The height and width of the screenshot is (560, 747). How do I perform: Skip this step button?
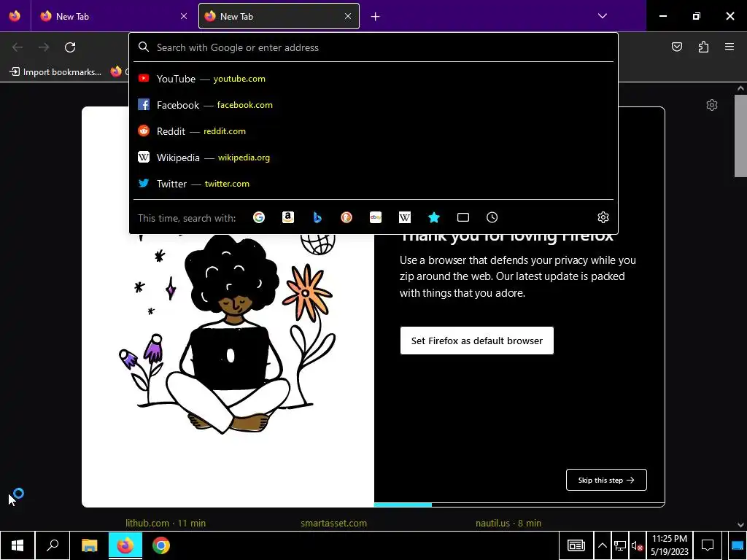tap(606, 480)
